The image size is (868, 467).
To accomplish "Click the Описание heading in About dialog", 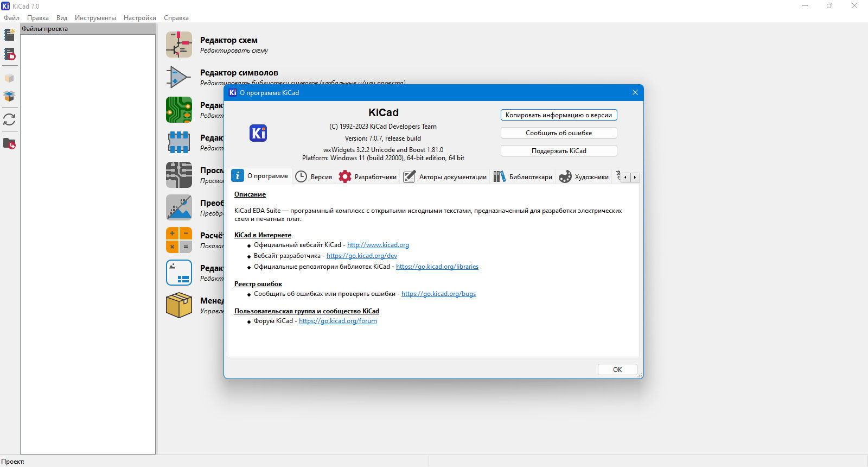I will tap(250, 194).
